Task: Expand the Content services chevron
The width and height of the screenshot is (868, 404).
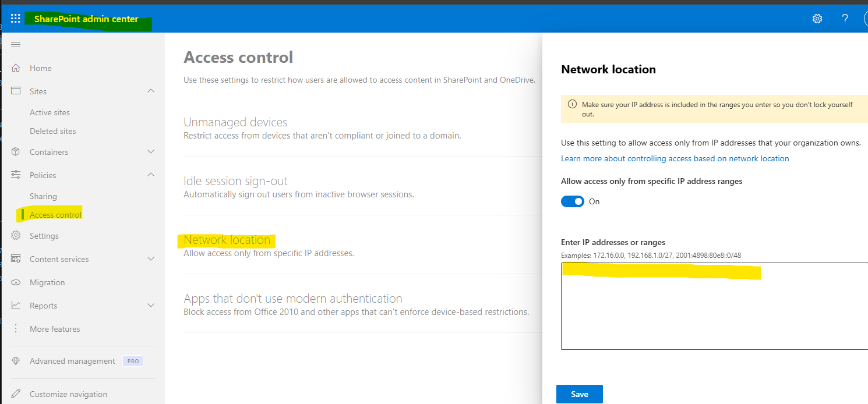Action: click(x=151, y=259)
